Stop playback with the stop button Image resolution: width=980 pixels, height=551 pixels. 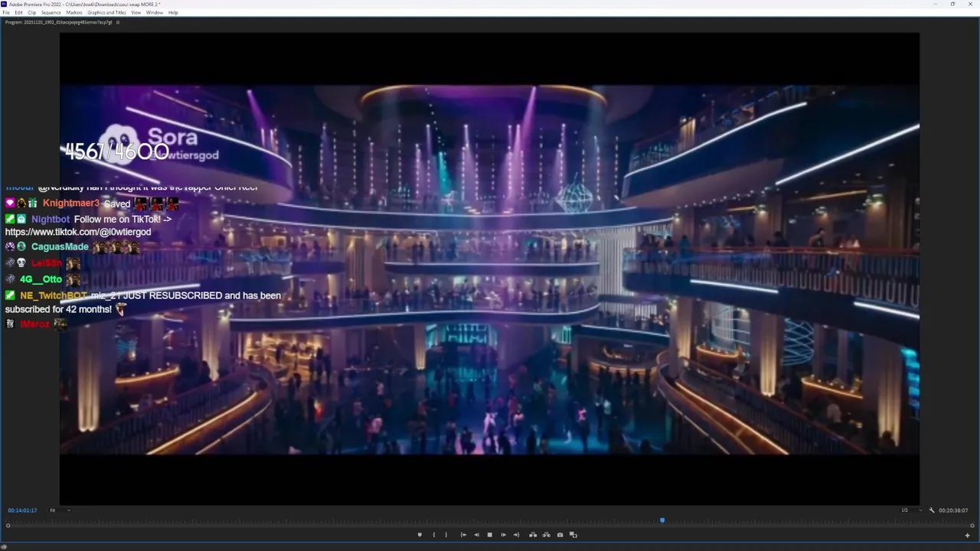pyautogui.click(x=490, y=535)
